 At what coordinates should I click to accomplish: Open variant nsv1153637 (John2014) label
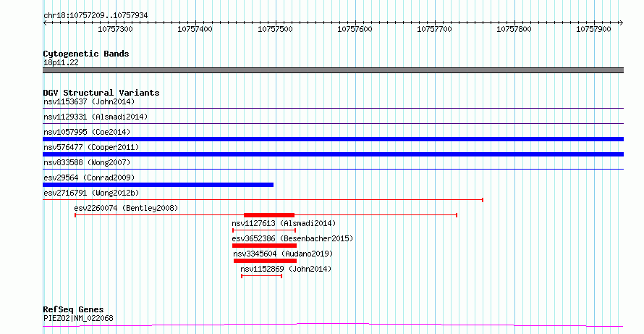click(89, 101)
